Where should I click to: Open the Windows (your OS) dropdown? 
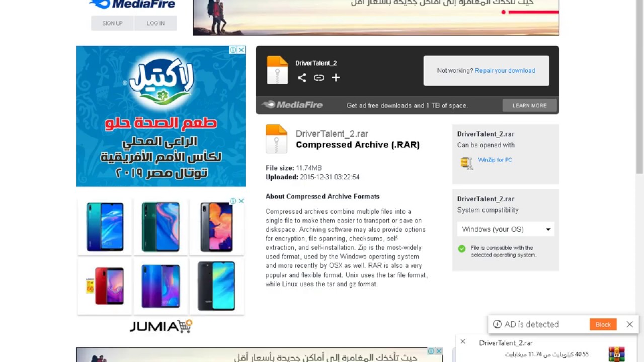pyautogui.click(x=506, y=229)
